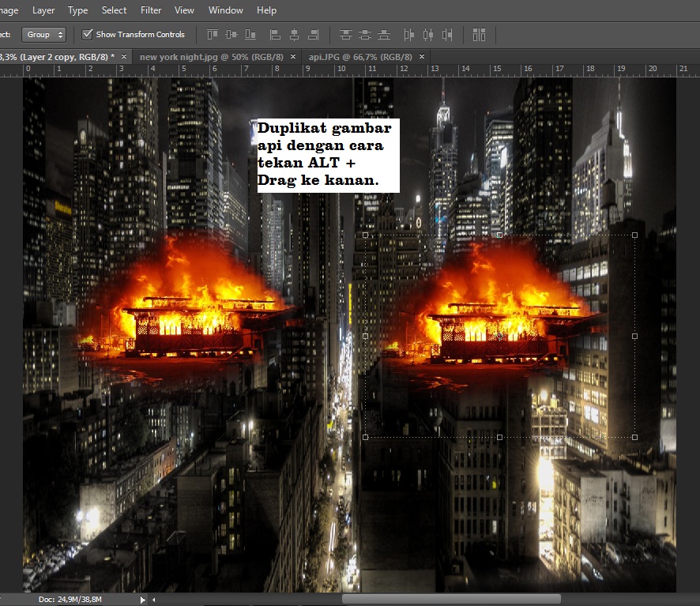Open the Filter menu
This screenshot has height=606, width=700.
click(x=151, y=10)
